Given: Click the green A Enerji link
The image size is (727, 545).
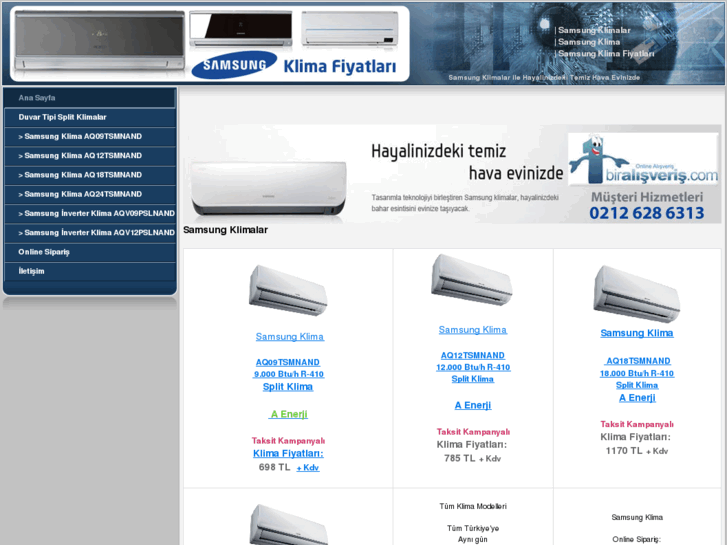Looking at the screenshot, I should (x=289, y=414).
